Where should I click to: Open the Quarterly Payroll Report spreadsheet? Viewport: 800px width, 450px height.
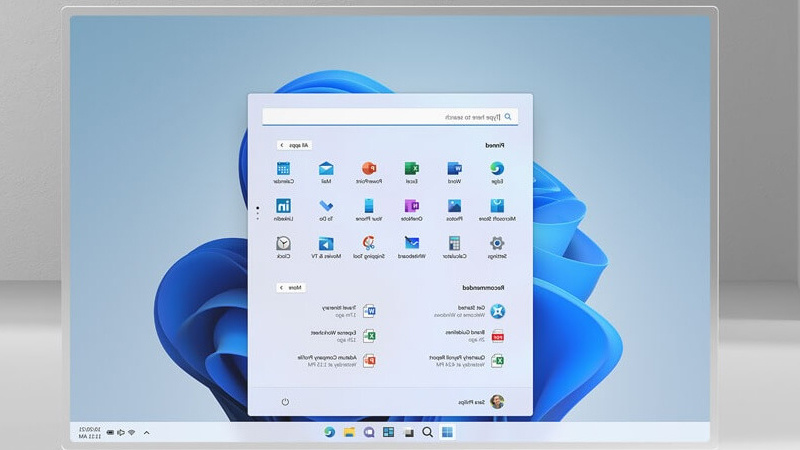click(467, 361)
